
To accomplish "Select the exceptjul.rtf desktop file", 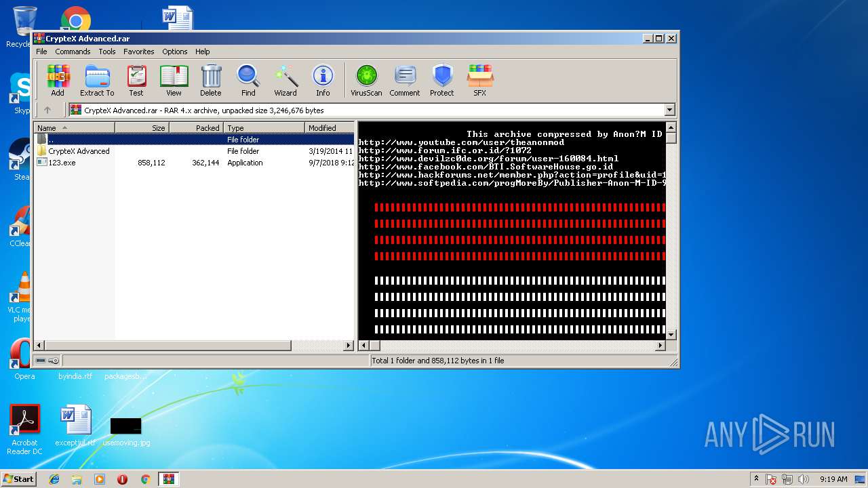I will [x=75, y=426].
